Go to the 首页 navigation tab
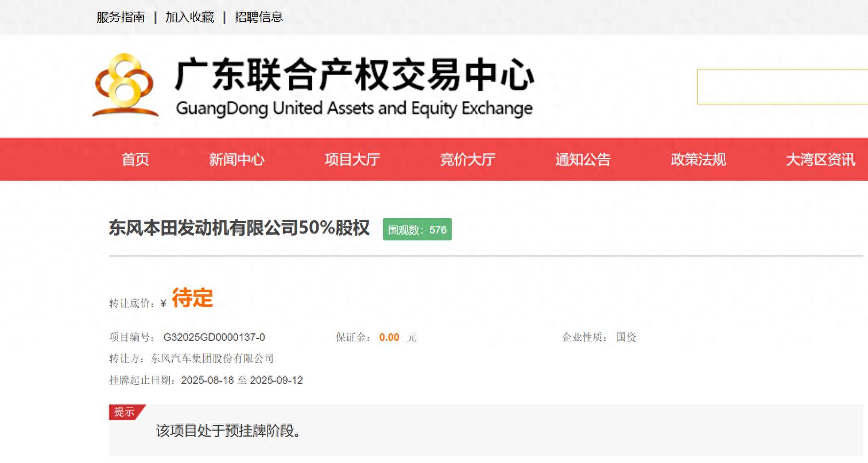The width and height of the screenshot is (868, 463). point(135,159)
